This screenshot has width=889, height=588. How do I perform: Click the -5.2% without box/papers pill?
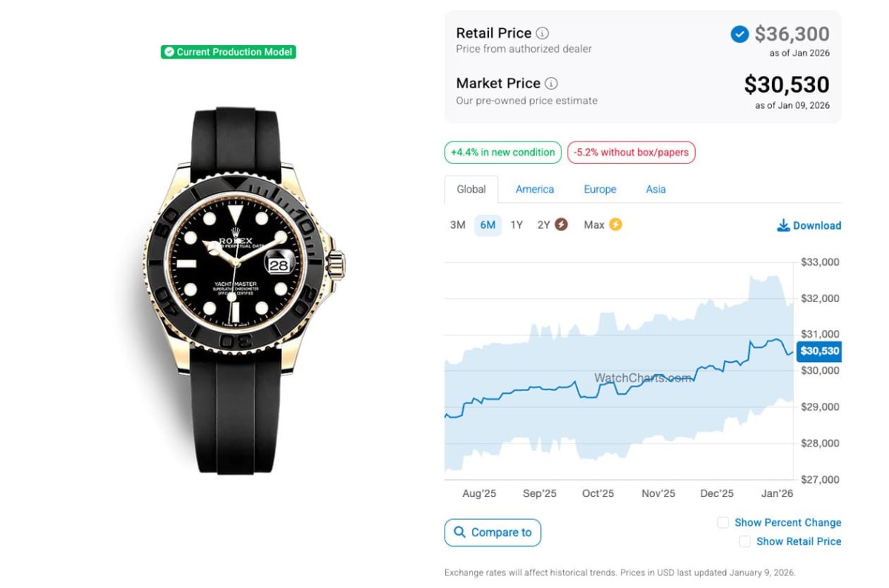[x=631, y=153]
